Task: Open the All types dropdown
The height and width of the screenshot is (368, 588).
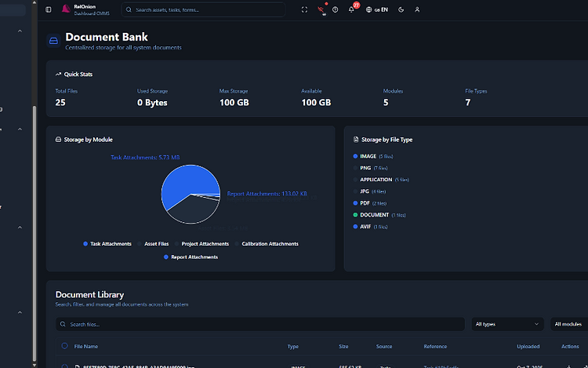Action: coord(507,324)
